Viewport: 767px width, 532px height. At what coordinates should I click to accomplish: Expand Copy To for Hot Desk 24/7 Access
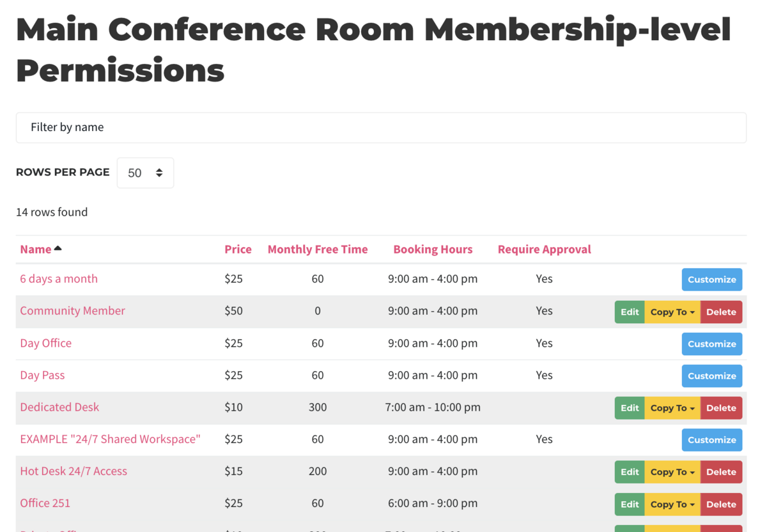pos(672,472)
